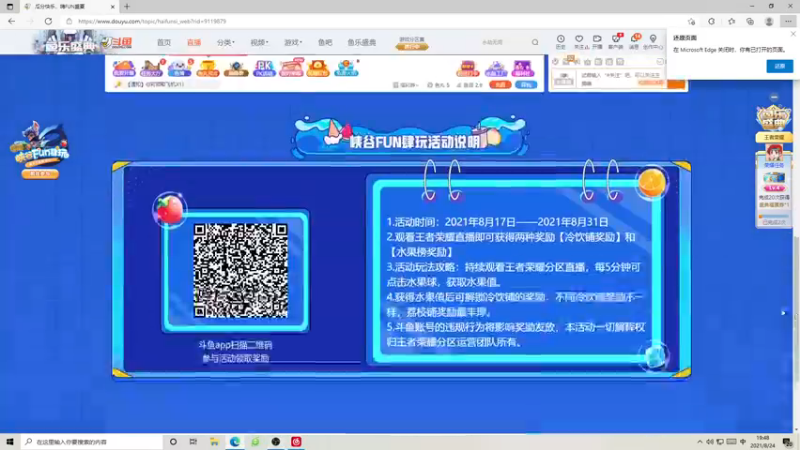Click the white seal mascot activity icon

pyautogui.click(x=179, y=68)
